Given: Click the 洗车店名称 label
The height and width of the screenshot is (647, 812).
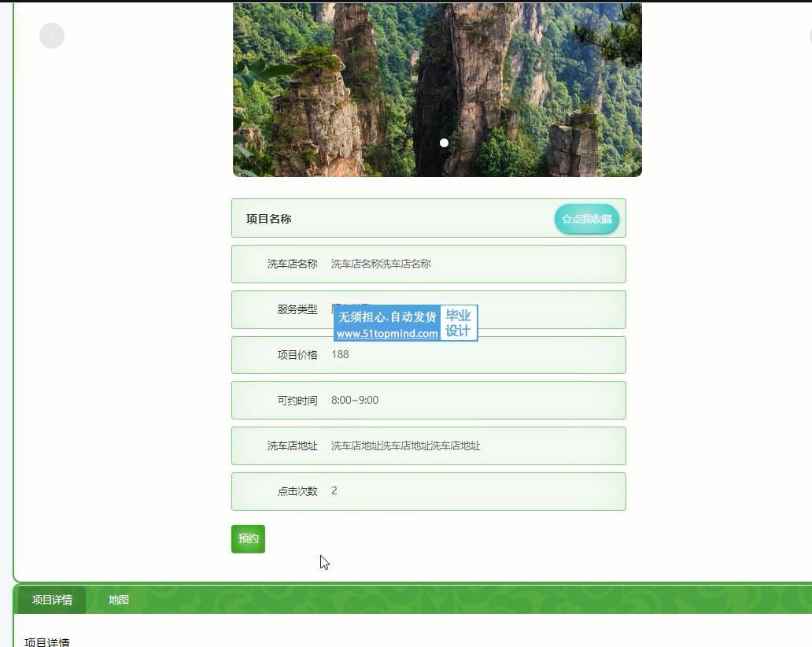Looking at the screenshot, I should (292, 264).
